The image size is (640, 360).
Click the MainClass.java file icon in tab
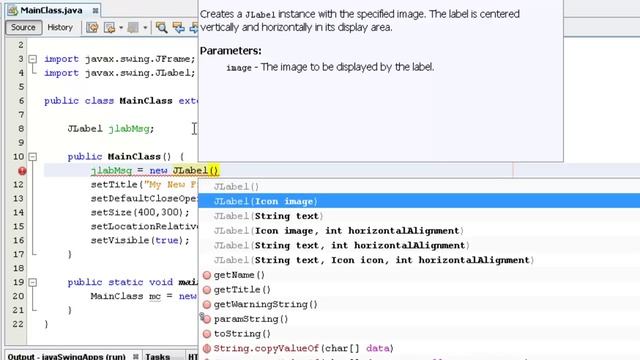pos(13,10)
